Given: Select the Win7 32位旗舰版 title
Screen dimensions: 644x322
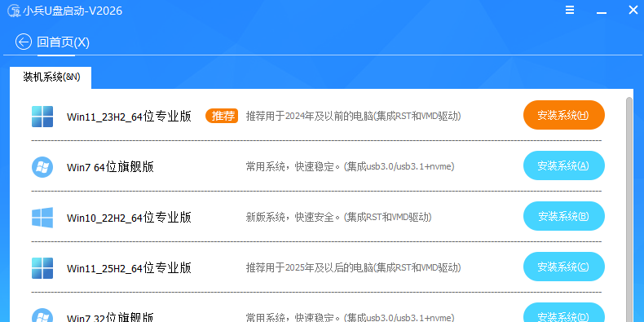Looking at the screenshot, I should [x=110, y=317].
